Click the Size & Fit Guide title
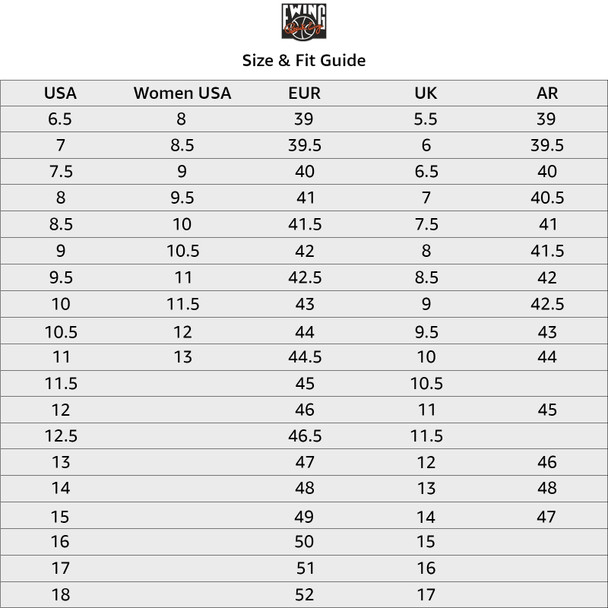This screenshot has width=608, height=608. pyautogui.click(x=304, y=60)
